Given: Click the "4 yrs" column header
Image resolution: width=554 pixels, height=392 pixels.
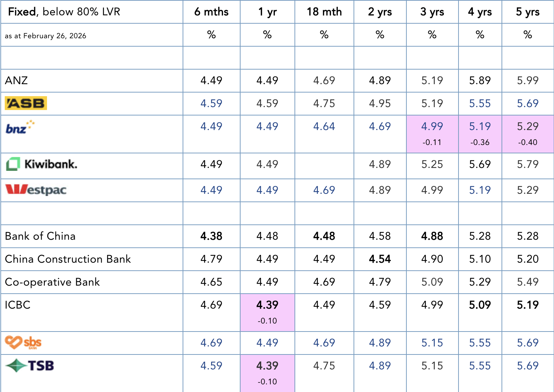Looking at the screenshot, I should [480, 12].
